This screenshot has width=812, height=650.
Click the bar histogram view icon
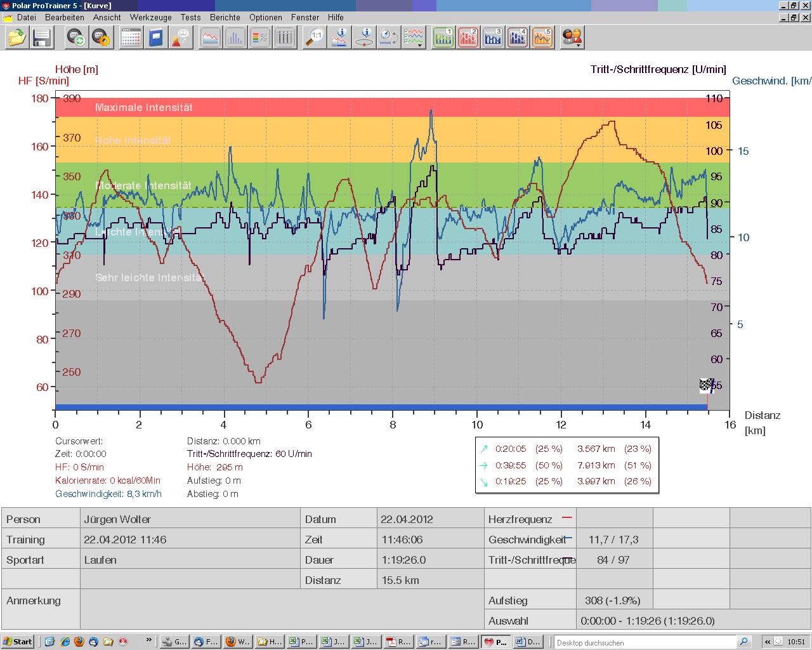pyautogui.click(x=235, y=38)
